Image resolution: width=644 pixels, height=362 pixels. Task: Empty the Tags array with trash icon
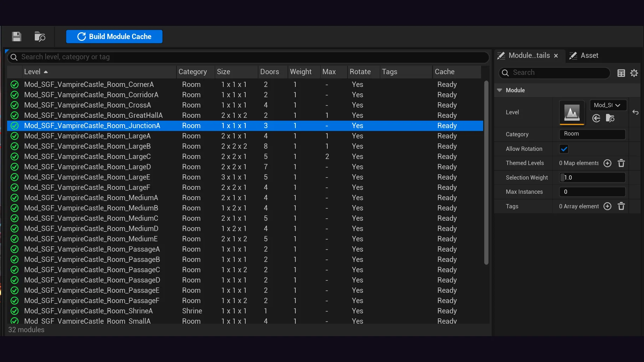pos(621,207)
